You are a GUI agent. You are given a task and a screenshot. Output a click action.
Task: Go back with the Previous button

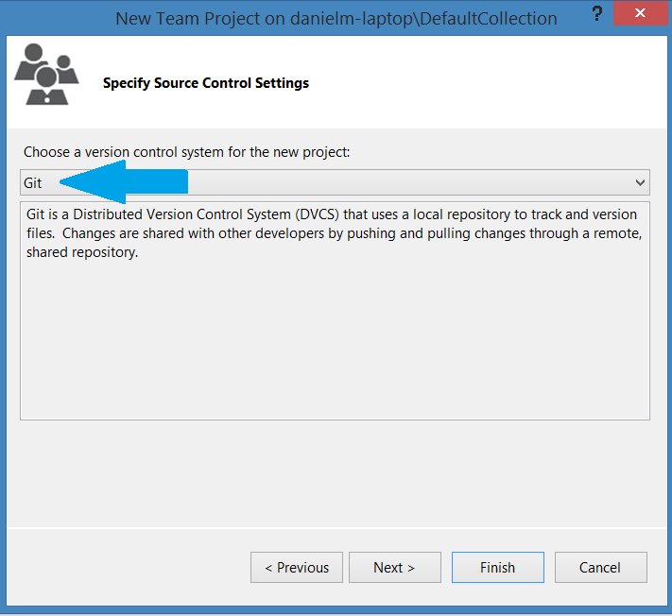297,567
